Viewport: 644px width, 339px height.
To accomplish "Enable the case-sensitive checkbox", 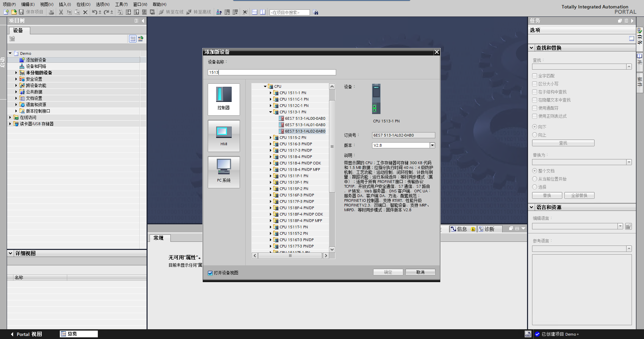I will click(534, 84).
